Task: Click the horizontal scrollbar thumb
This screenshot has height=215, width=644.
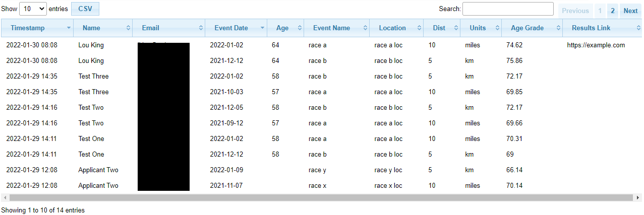Action: pos(321,198)
